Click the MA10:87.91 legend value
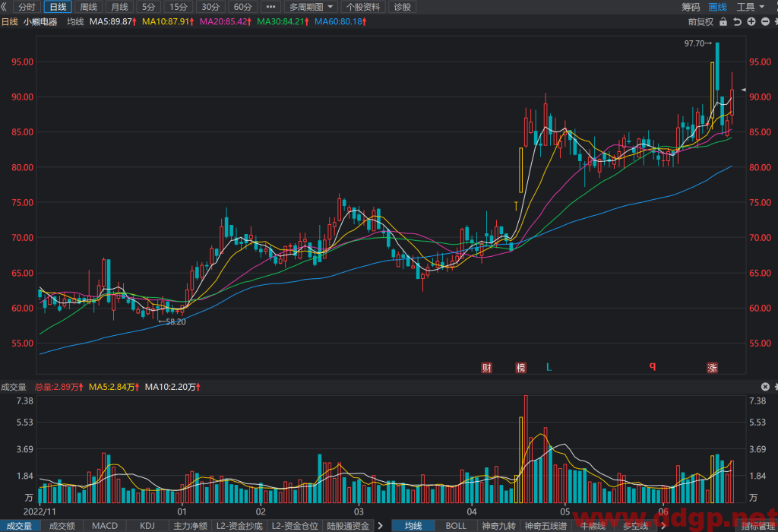Screen dimensions: 778x532 (168, 22)
